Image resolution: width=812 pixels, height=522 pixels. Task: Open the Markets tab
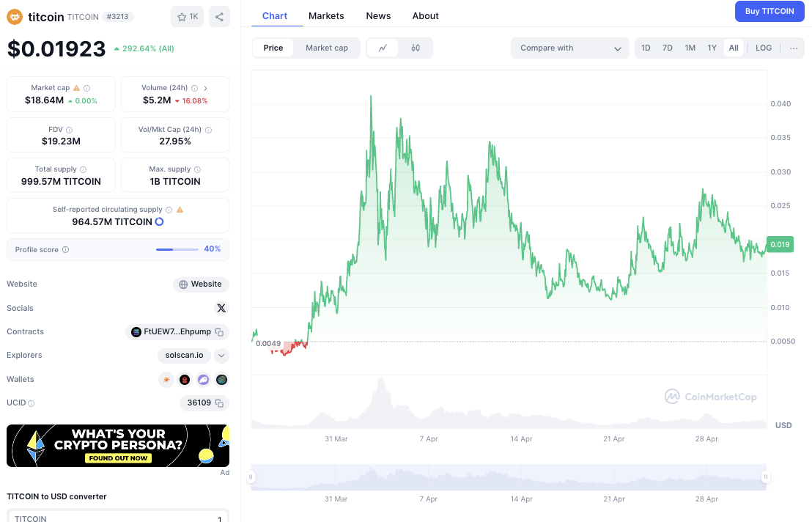[326, 16]
